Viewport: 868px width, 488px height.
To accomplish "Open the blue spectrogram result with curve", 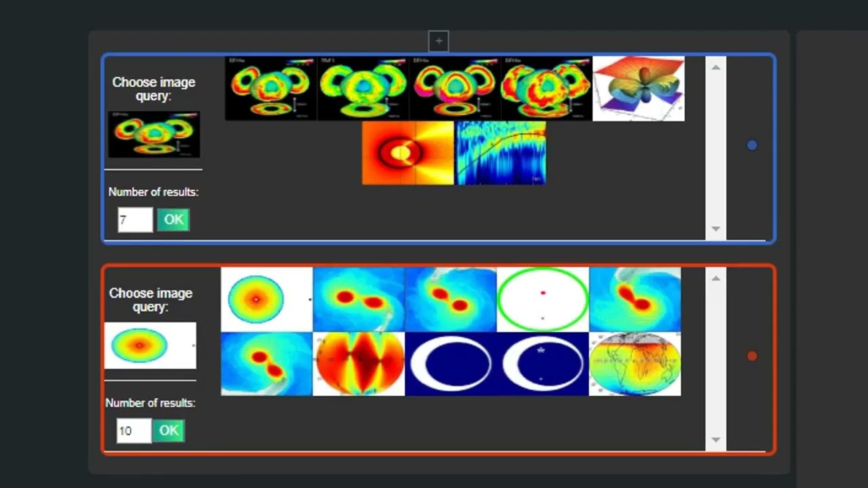I will (500, 153).
